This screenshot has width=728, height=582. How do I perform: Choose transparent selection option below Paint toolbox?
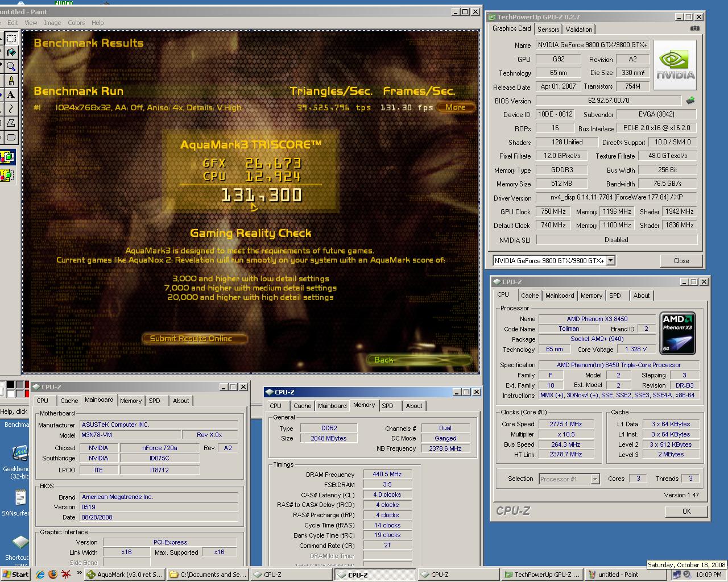[7, 176]
